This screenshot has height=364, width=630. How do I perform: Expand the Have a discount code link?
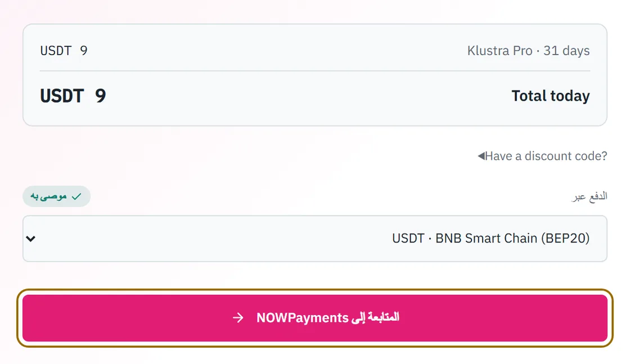(542, 156)
